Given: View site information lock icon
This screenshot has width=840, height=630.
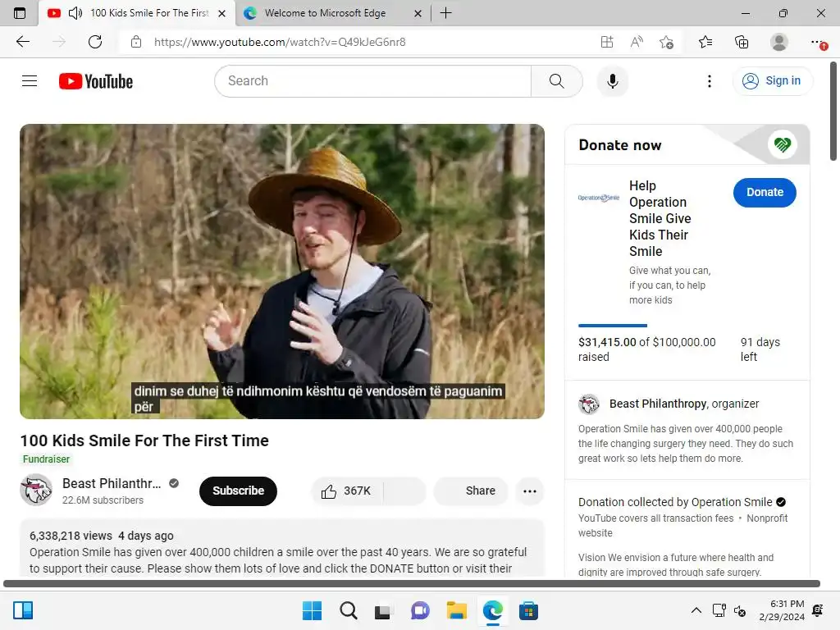Looking at the screenshot, I should 136,42.
